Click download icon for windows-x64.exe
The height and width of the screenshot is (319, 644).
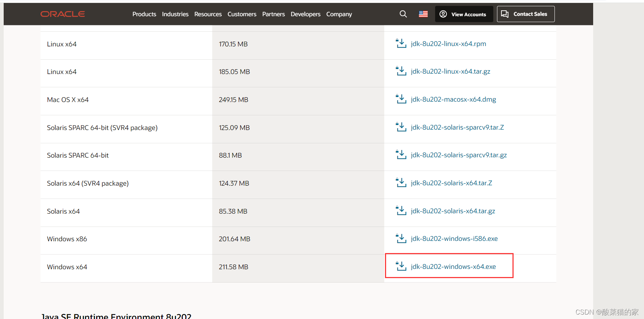[x=401, y=266]
